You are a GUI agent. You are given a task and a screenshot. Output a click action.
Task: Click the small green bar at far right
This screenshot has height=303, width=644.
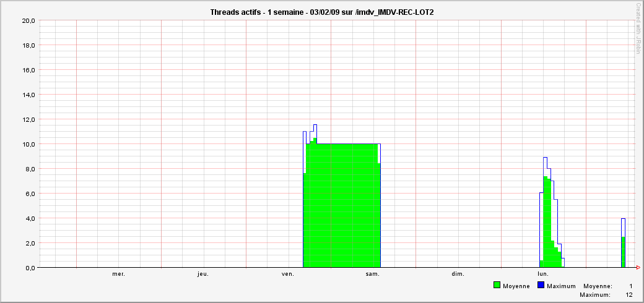[623, 252]
